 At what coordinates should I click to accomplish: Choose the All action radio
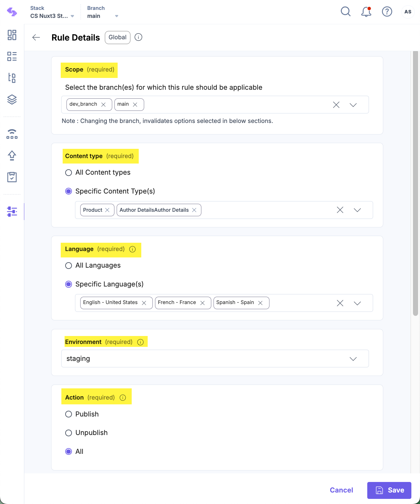[68, 452]
